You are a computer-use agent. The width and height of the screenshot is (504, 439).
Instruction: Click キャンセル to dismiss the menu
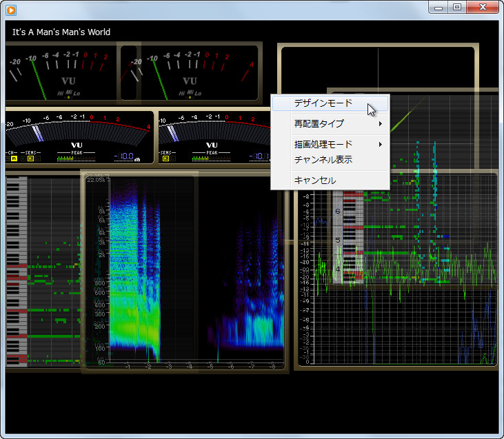[314, 181]
